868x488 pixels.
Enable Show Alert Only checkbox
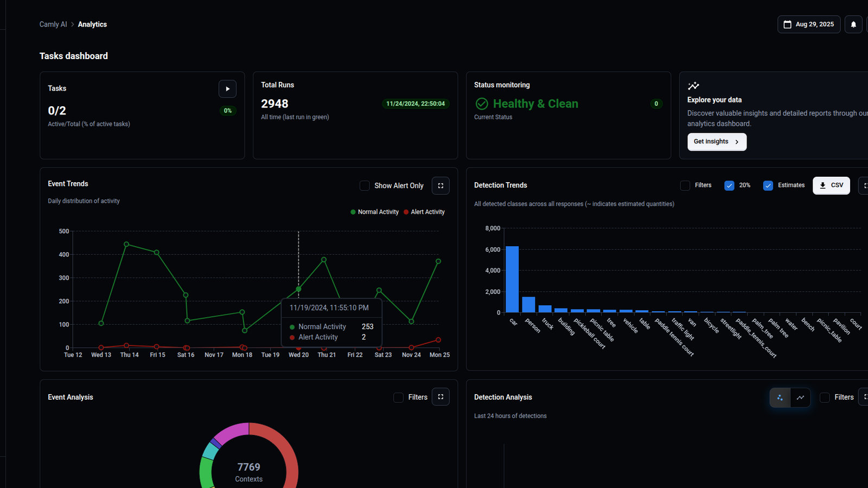point(365,185)
